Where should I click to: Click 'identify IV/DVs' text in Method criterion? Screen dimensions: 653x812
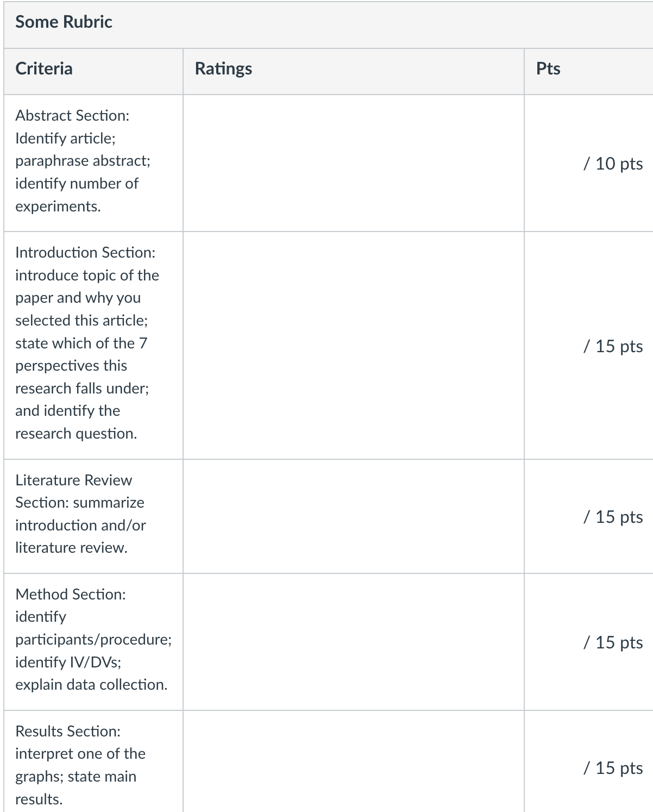[67, 662]
